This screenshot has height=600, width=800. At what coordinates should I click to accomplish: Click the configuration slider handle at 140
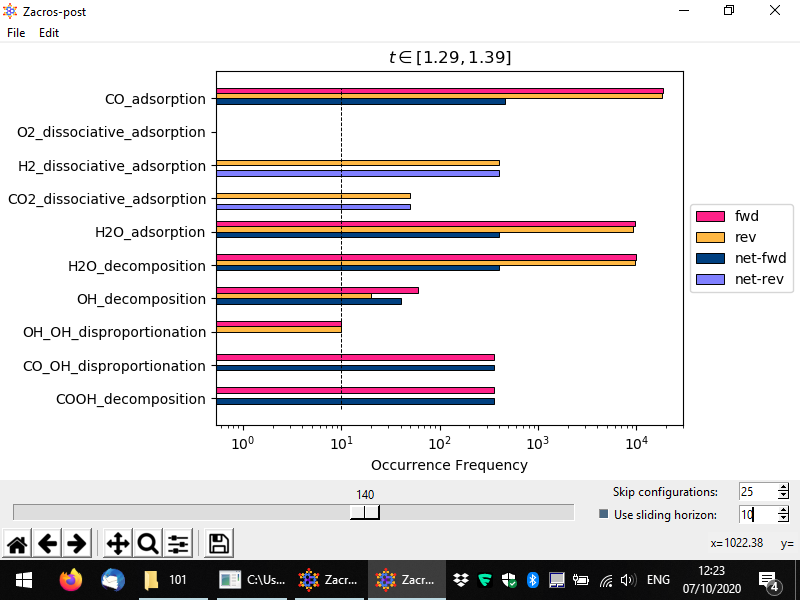(x=365, y=512)
